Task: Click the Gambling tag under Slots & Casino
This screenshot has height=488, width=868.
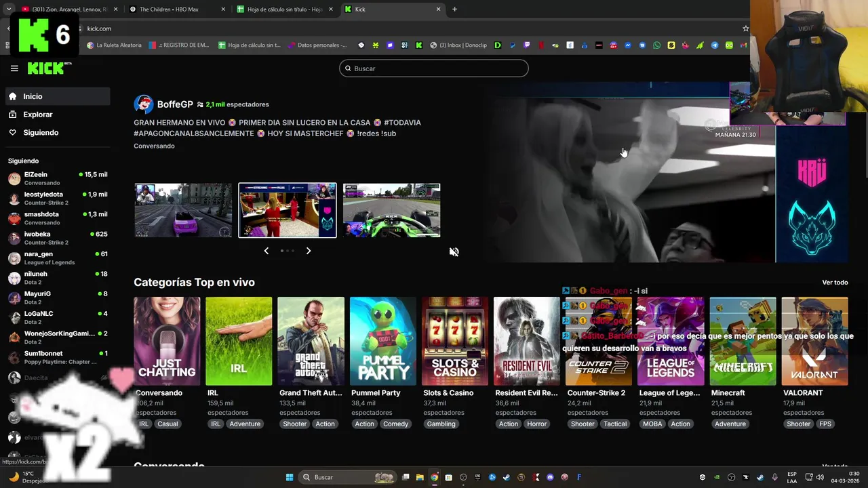Action: [x=441, y=424]
